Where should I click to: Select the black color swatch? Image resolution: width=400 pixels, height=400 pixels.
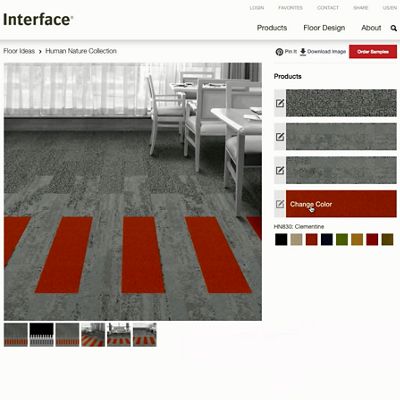(x=281, y=239)
